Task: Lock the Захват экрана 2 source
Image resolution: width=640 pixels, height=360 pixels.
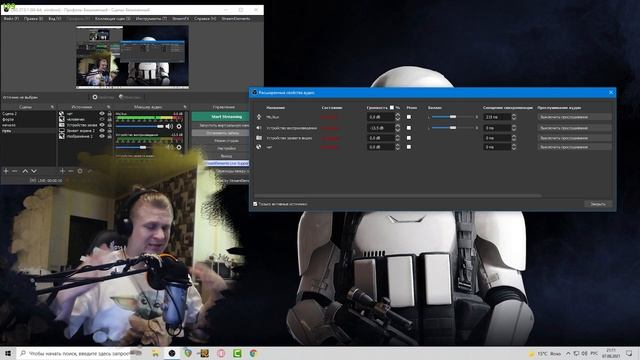Action: pos(109,131)
